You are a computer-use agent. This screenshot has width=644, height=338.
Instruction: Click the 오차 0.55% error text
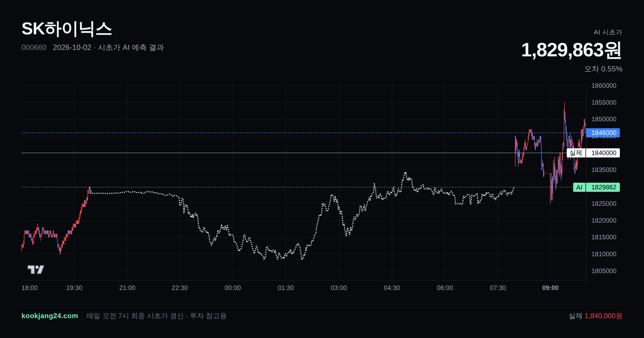pyautogui.click(x=603, y=69)
